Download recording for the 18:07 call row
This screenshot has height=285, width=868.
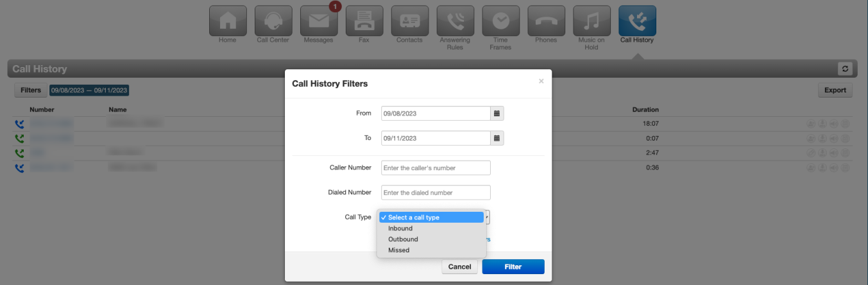822,124
